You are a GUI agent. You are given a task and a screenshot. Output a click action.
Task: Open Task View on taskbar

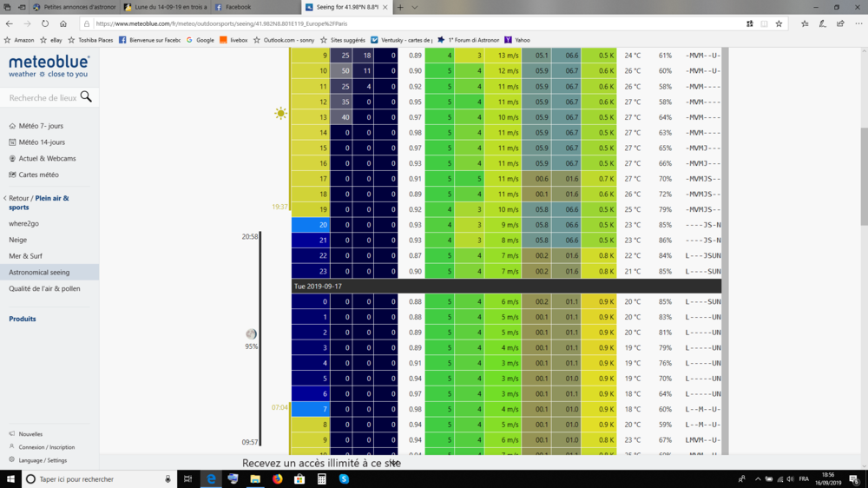[x=188, y=479]
